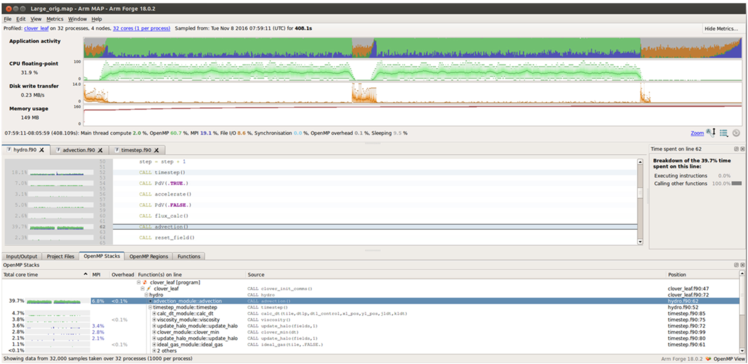Collapse the timestep_module::timestep node
The height and width of the screenshot is (364, 748).
coord(150,307)
